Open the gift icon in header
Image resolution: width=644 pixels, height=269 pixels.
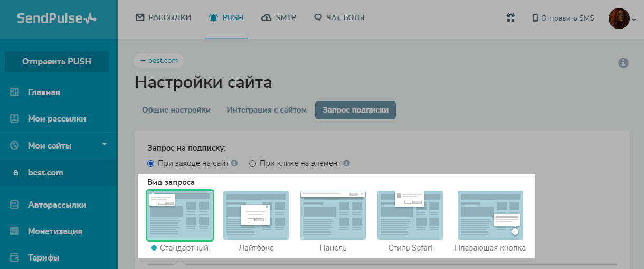pos(510,18)
